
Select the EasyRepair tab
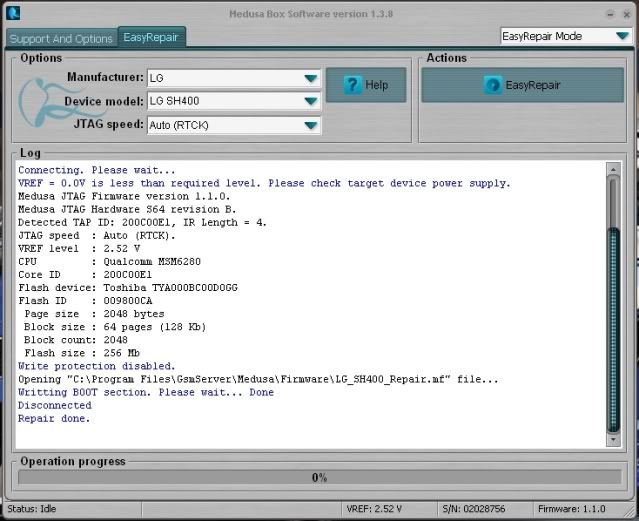[x=152, y=37]
